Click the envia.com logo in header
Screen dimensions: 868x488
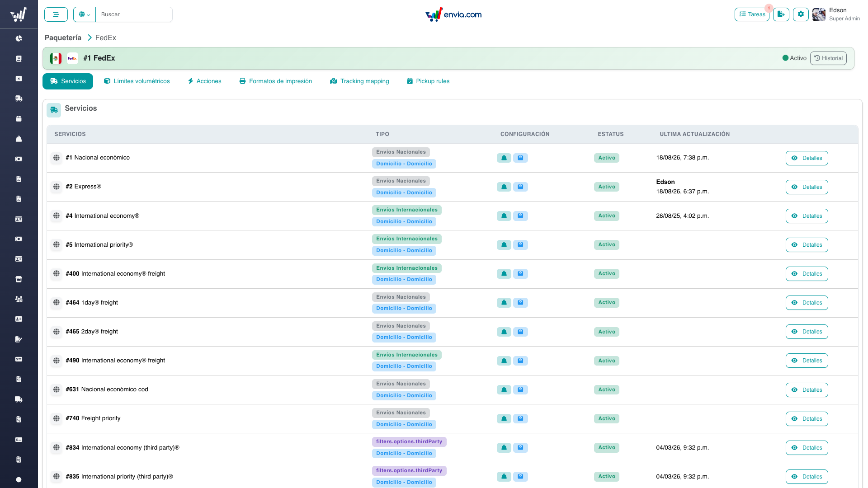tap(453, 14)
